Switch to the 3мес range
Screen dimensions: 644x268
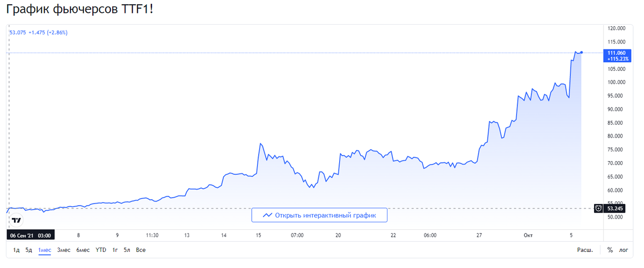click(x=63, y=250)
